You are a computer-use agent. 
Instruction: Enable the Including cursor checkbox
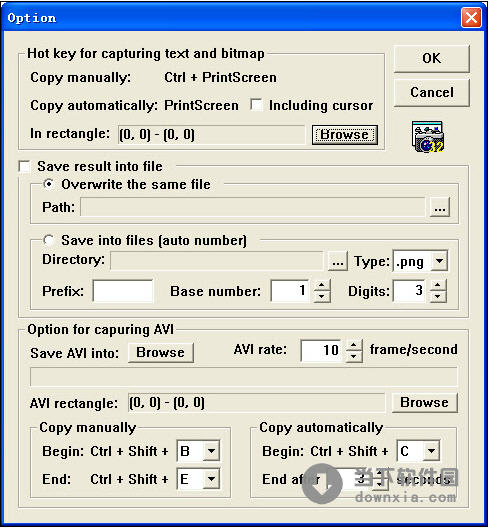[257, 105]
